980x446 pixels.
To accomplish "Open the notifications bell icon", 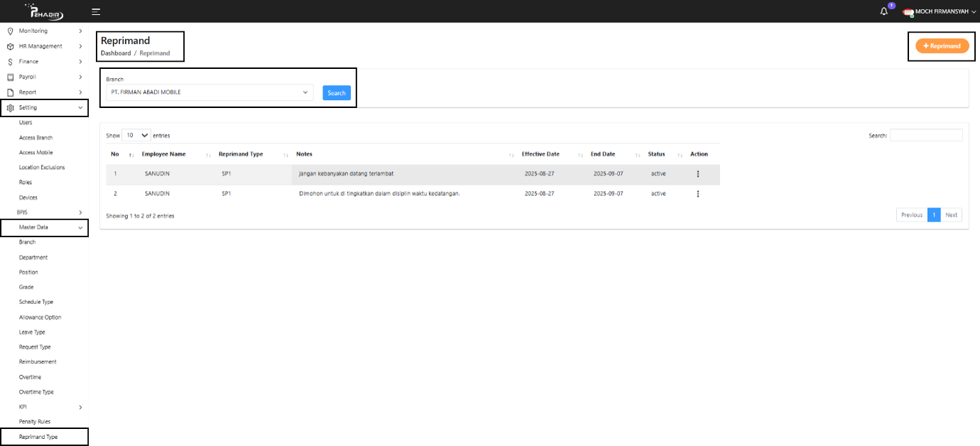I will pos(884,11).
